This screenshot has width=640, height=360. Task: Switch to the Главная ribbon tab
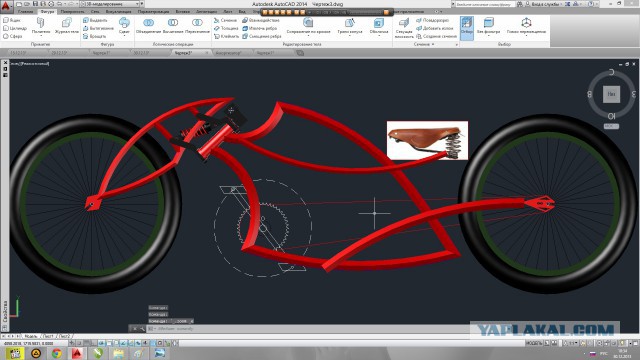25,12
